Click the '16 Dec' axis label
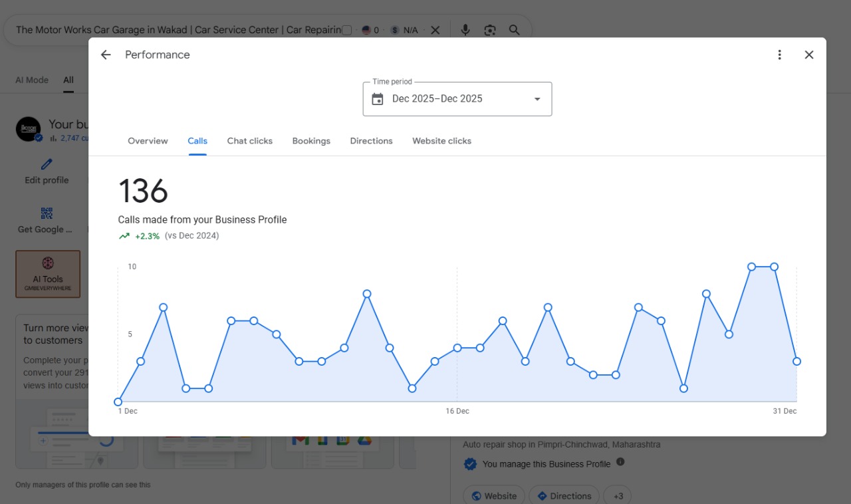 coord(457,411)
